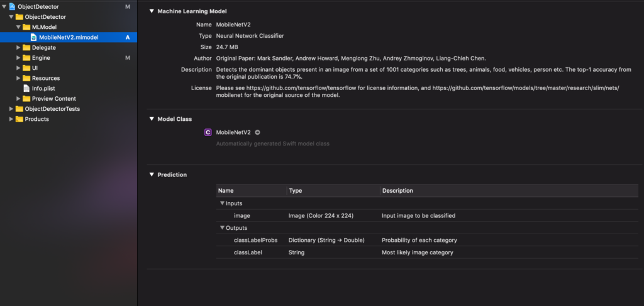
Task: Click the License information text
Action: pos(418,92)
